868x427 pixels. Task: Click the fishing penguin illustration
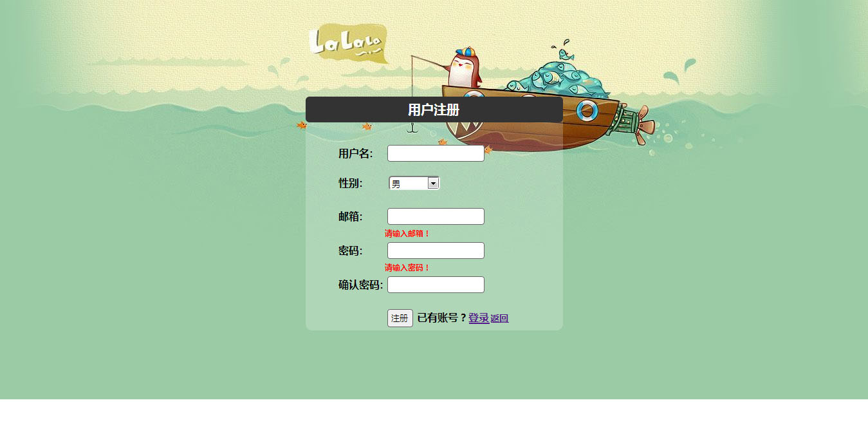point(465,68)
